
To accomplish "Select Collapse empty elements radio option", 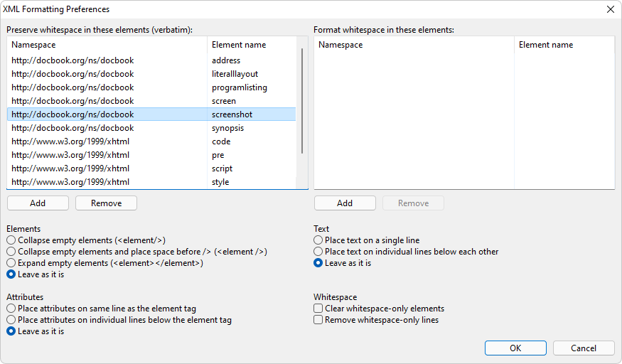I will [x=11, y=240].
